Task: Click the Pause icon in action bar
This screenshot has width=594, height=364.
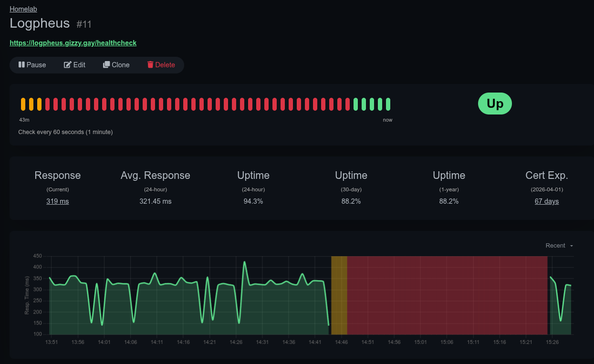Action: click(x=21, y=65)
